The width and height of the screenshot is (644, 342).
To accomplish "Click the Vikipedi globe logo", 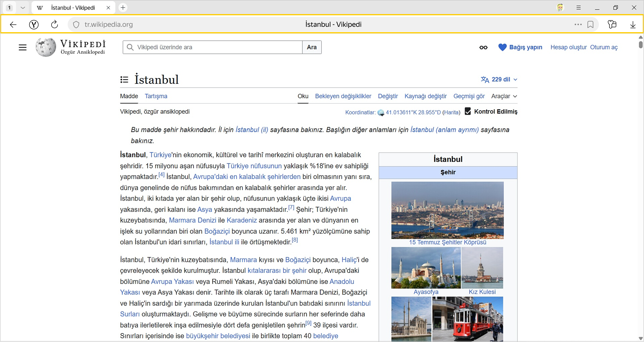I will (46, 47).
